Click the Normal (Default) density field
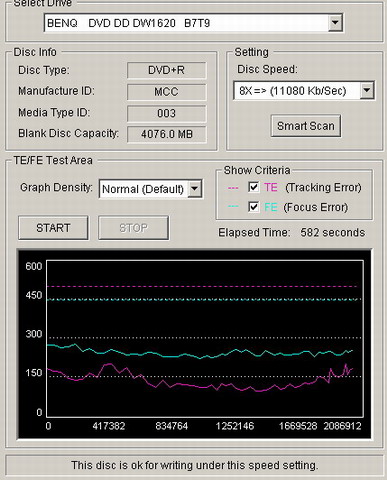Image resolution: width=387 pixels, height=480 pixels. click(151, 189)
